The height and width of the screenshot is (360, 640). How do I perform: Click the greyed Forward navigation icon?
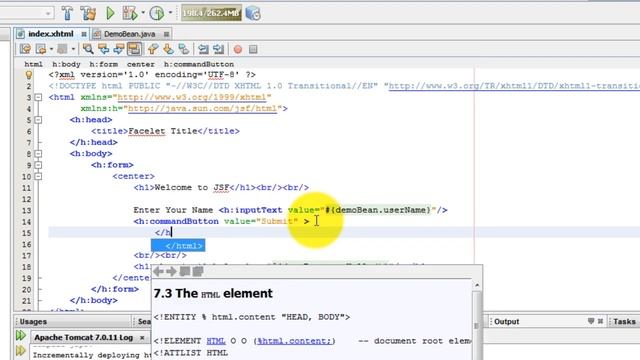[x=62, y=49]
